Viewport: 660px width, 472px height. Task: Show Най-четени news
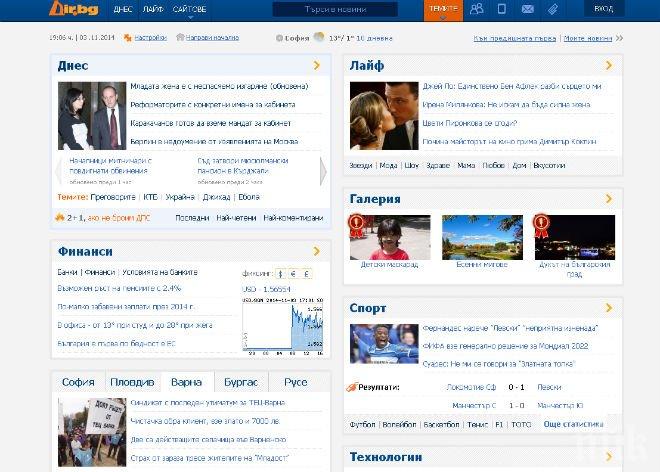click(x=236, y=218)
